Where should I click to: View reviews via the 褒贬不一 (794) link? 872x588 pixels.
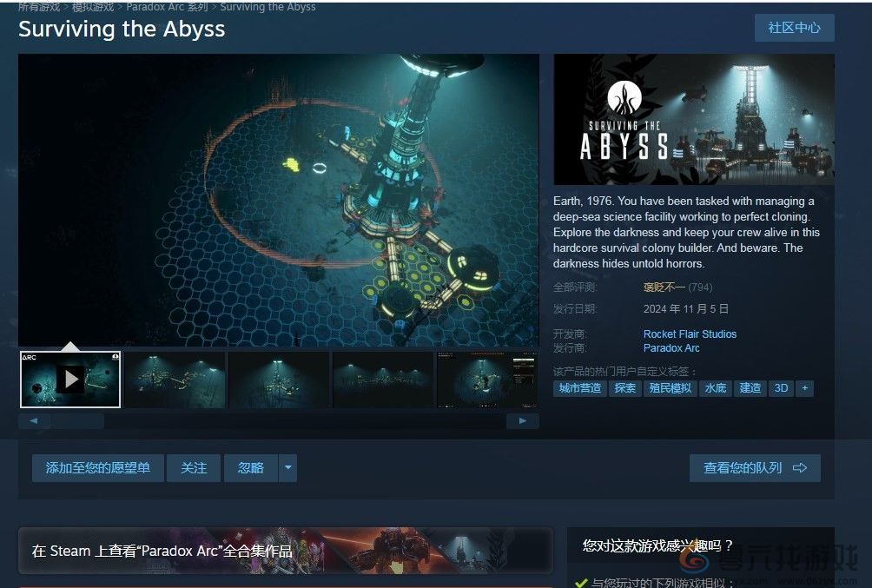coord(660,287)
